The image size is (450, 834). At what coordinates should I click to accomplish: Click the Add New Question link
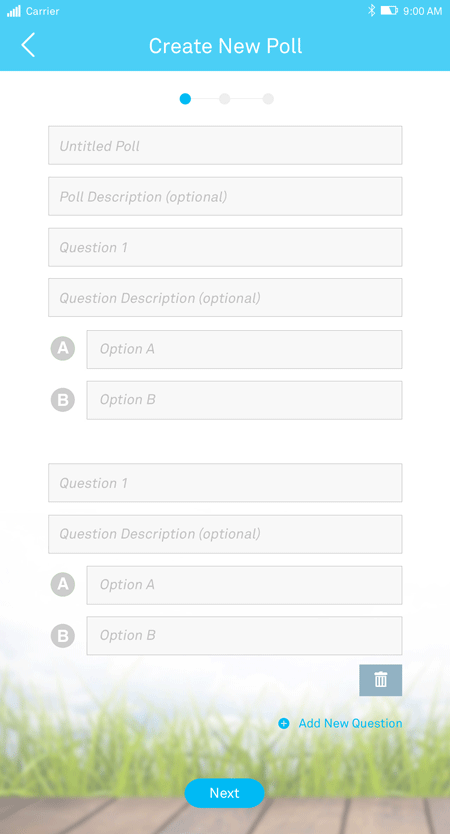tap(351, 723)
